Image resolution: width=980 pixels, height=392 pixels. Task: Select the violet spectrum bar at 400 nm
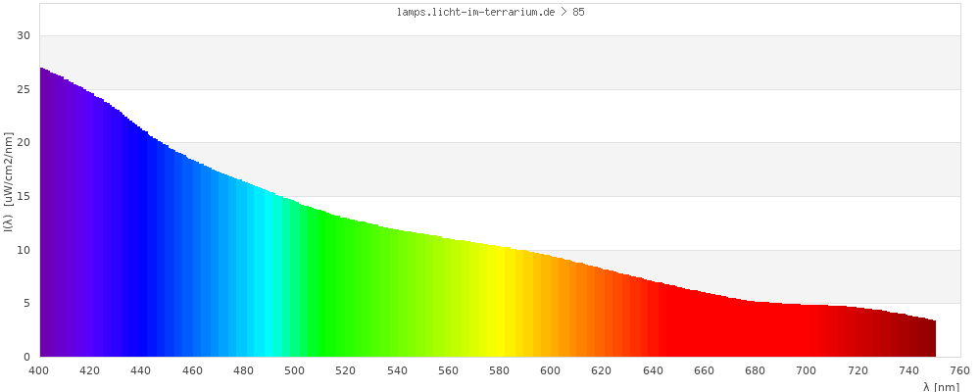(x=41, y=216)
